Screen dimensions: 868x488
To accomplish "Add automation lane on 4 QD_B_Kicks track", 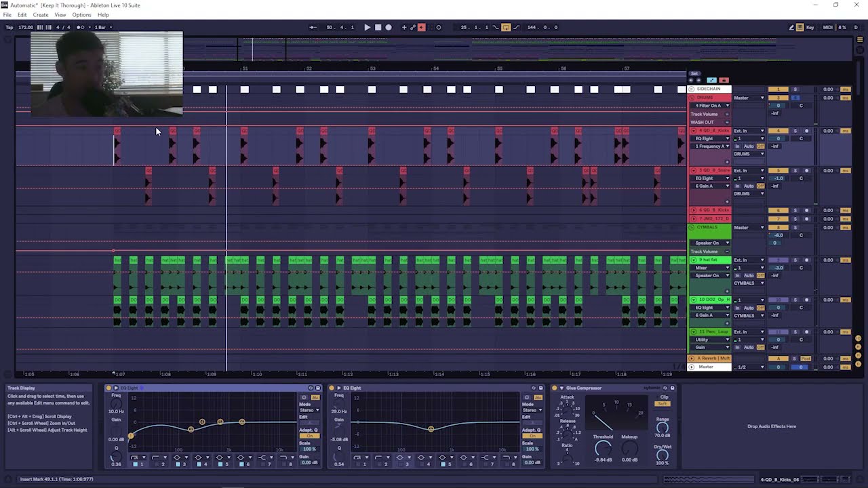I will pos(727,161).
